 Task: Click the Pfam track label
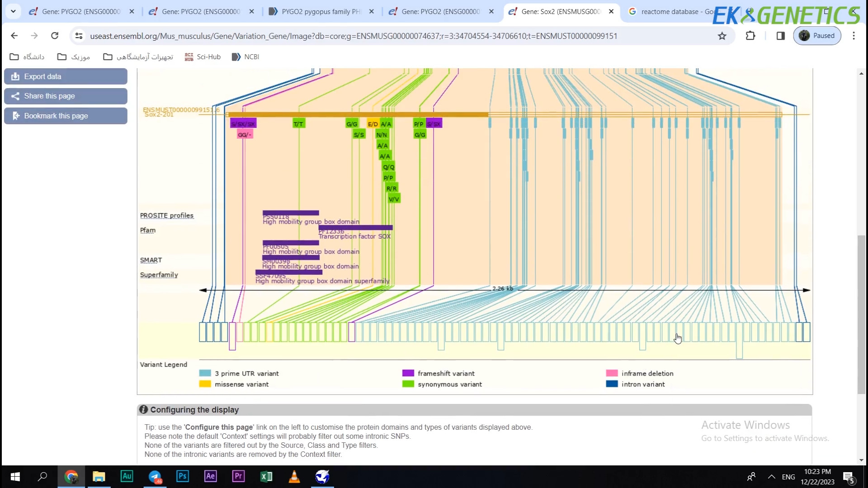pyautogui.click(x=147, y=230)
